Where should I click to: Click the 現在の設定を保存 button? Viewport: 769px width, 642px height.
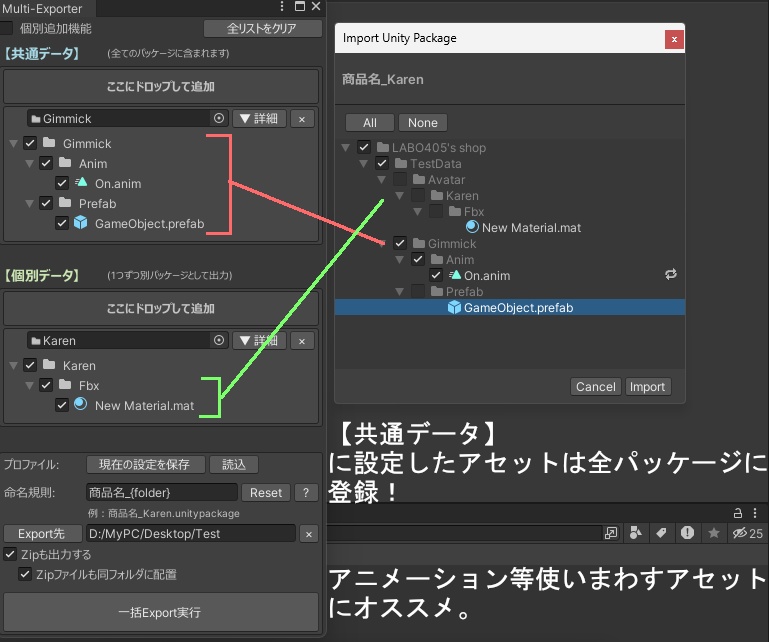(x=145, y=464)
